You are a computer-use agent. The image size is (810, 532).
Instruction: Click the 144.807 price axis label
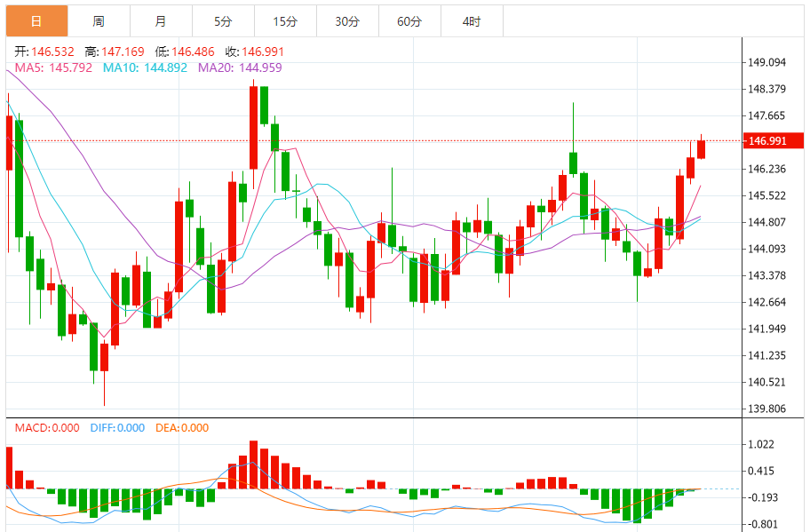click(766, 222)
